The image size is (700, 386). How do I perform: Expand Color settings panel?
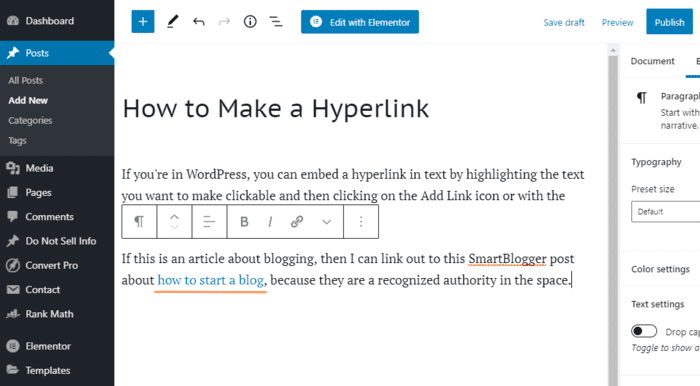tap(660, 269)
